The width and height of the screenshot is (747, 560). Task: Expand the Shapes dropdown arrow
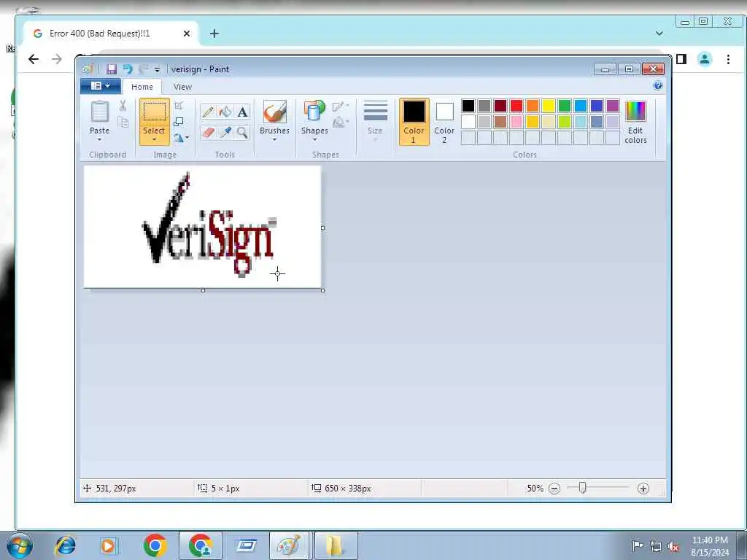point(314,139)
